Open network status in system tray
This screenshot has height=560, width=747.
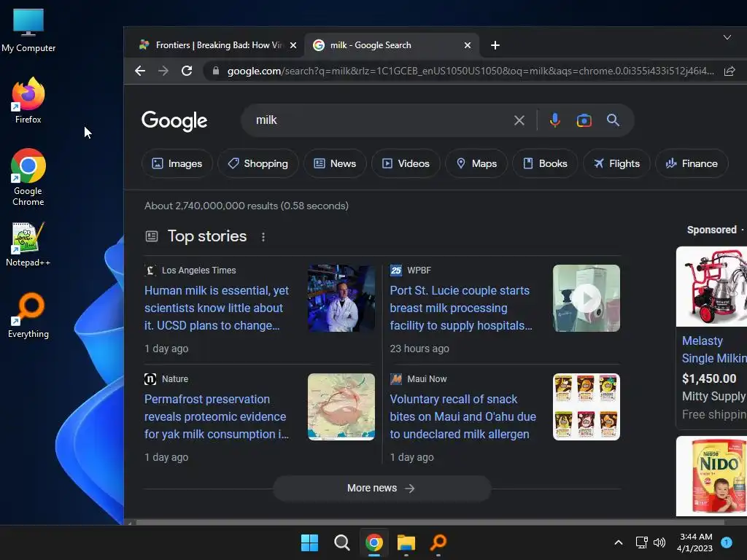pos(642,542)
